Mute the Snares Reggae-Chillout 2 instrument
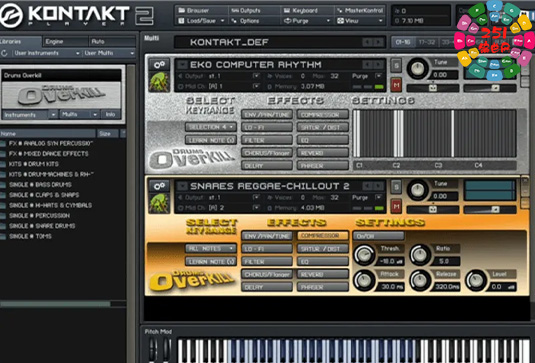 pos(396,206)
